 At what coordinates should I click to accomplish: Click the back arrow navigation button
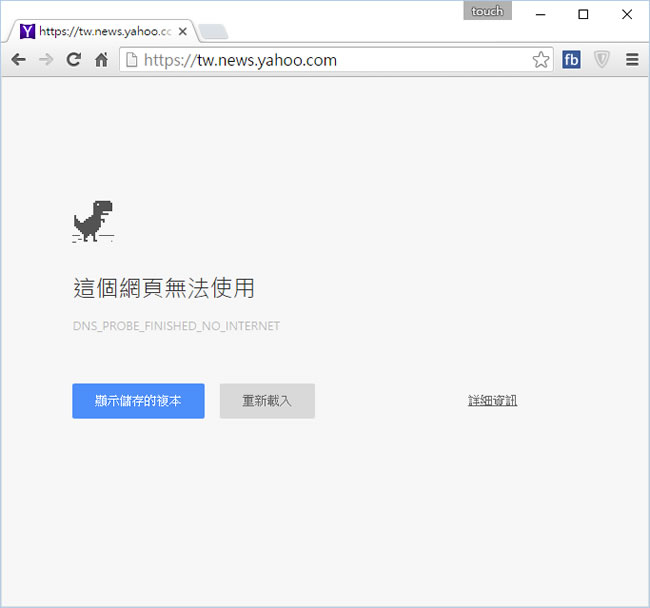click(18, 60)
